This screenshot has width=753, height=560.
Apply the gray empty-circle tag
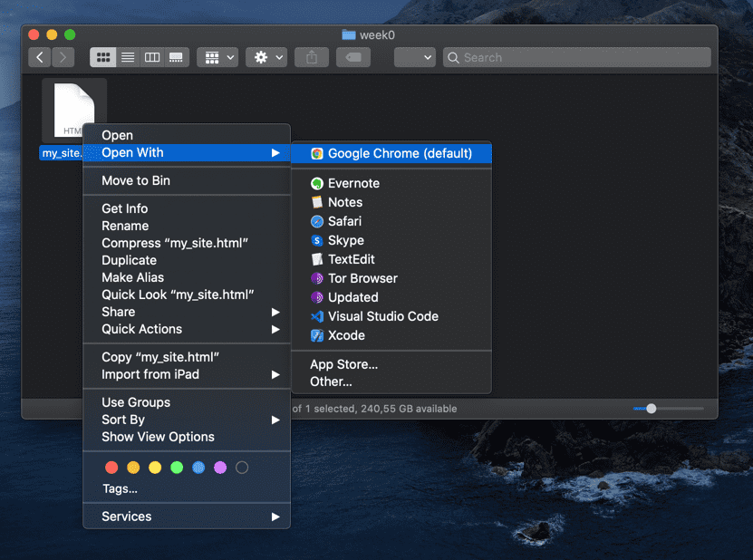pos(242,468)
